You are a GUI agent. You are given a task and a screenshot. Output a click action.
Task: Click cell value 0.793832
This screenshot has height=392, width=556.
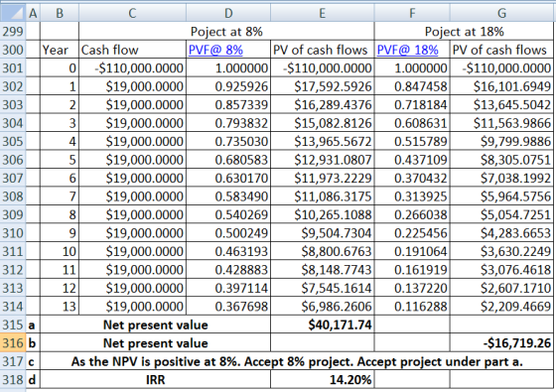(x=228, y=123)
